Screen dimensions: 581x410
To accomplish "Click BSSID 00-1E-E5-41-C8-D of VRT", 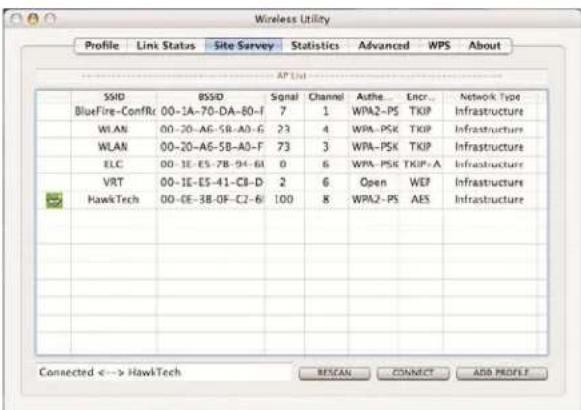I will coord(212,182).
